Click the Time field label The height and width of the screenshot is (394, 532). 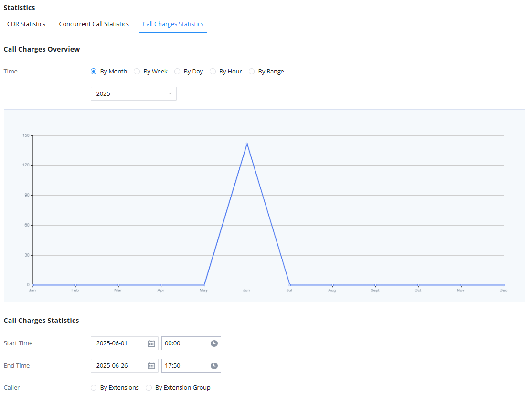click(x=11, y=71)
